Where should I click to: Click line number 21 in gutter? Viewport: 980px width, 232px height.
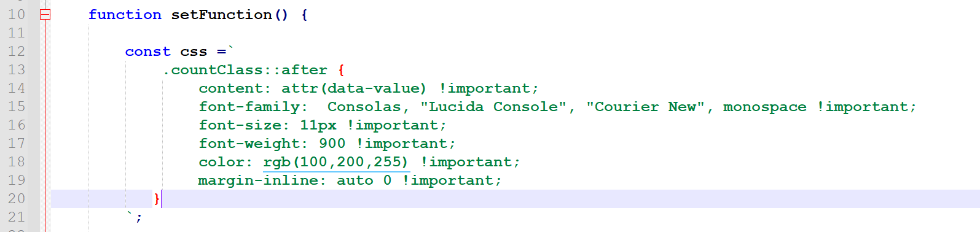[x=17, y=217]
